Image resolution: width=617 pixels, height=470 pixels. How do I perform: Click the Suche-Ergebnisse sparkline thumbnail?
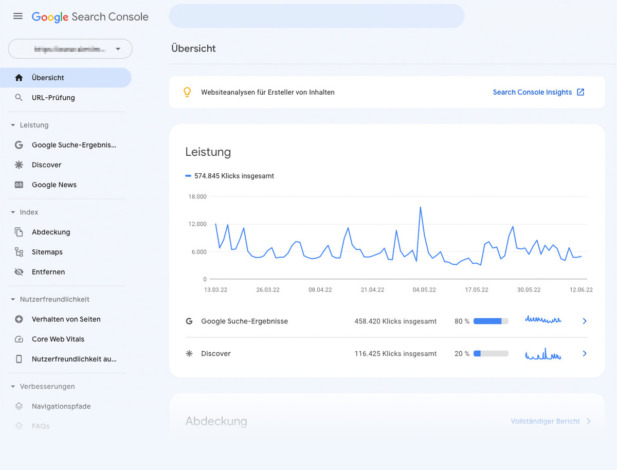(543, 319)
